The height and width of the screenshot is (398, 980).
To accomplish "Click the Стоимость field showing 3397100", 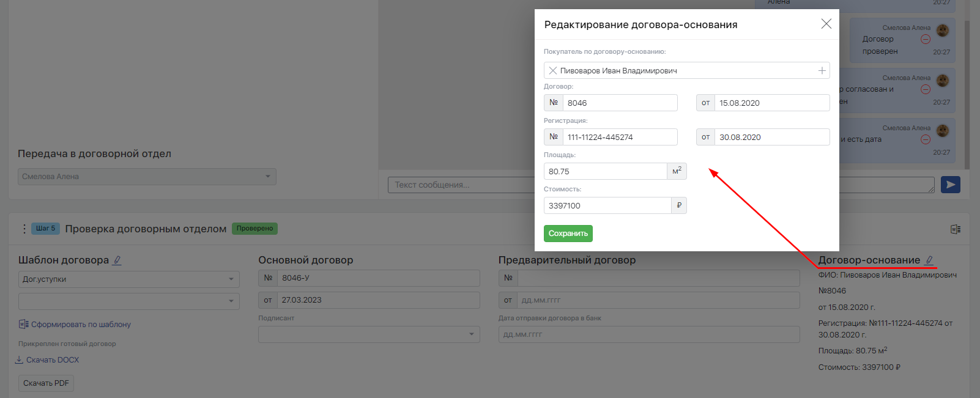I will 607,205.
